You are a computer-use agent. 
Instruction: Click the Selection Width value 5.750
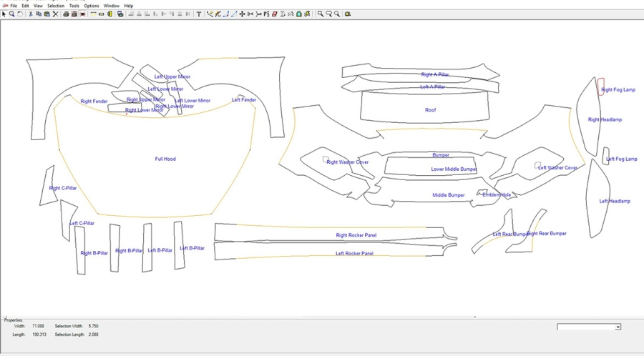click(x=93, y=326)
